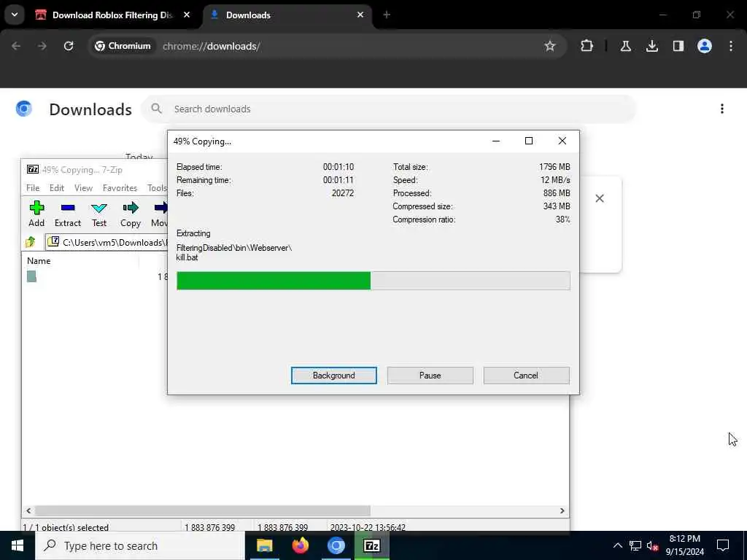The image size is (747, 560).
Task: Select the folder item in 7-Zip file list
Action: 31,276
